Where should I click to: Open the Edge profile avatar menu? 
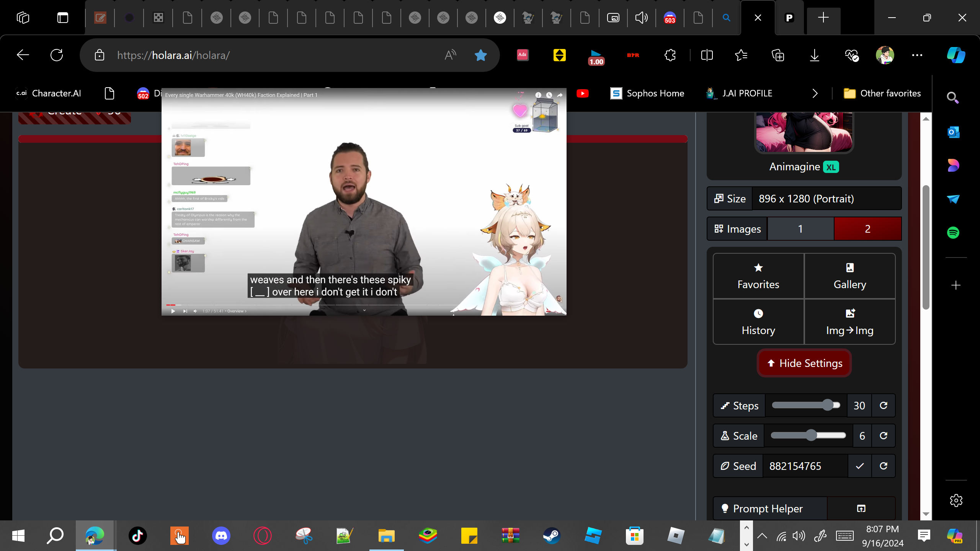pos(885,55)
